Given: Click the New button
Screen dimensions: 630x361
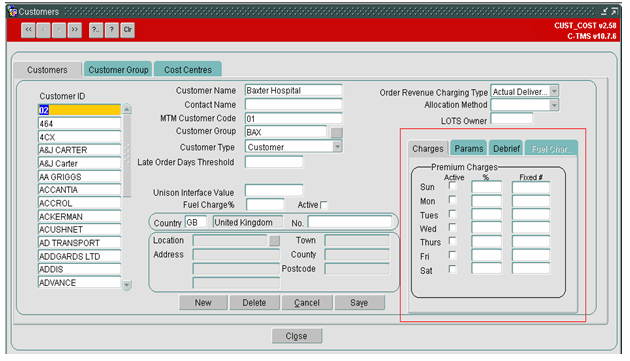Looking at the screenshot, I should pyautogui.click(x=203, y=302).
